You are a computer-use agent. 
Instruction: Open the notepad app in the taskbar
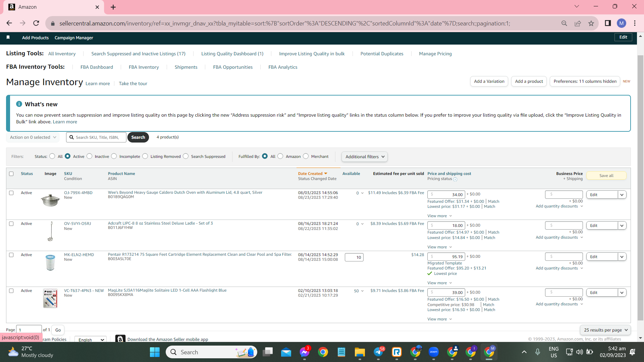coord(341,352)
